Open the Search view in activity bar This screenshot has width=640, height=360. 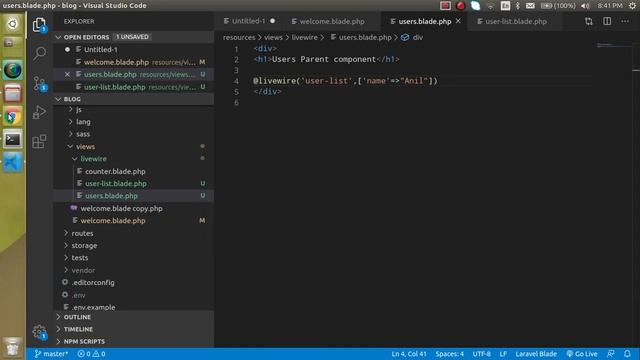coord(40,53)
